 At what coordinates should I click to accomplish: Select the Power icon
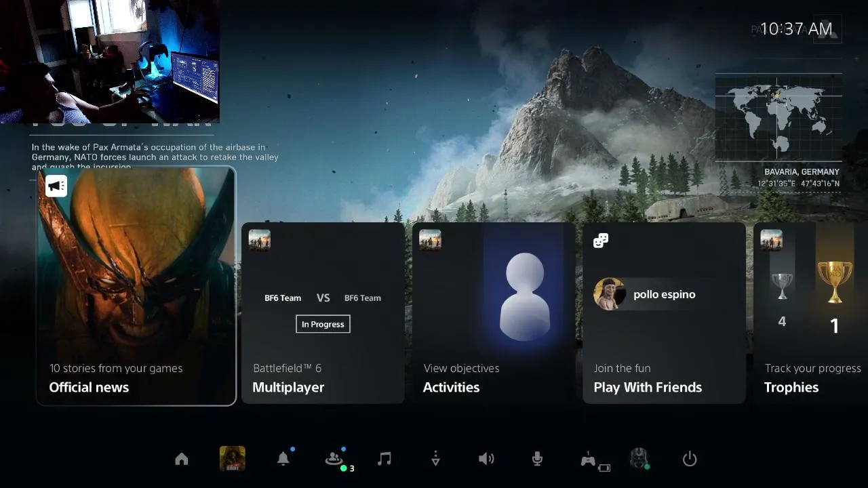pyautogui.click(x=690, y=459)
